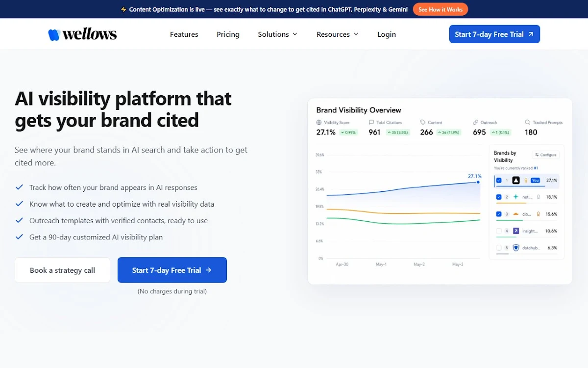Click Book a strategy call
This screenshot has height=368, width=588.
point(62,270)
